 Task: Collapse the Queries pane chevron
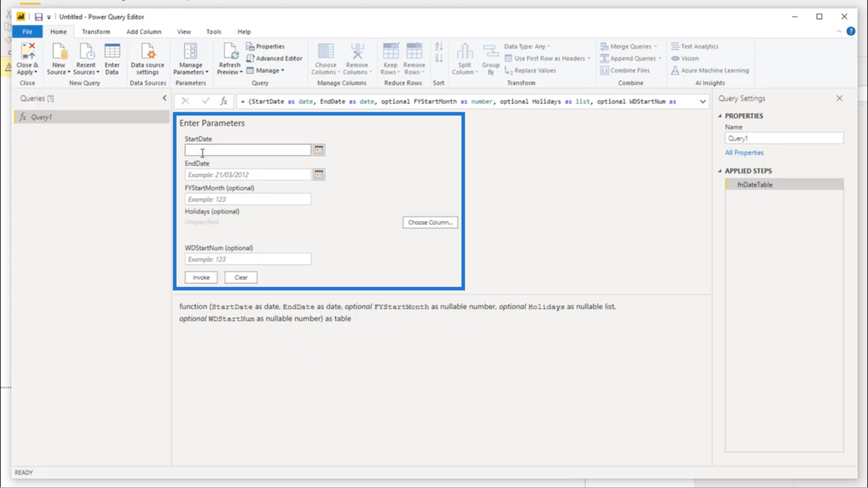click(x=164, y=98)
